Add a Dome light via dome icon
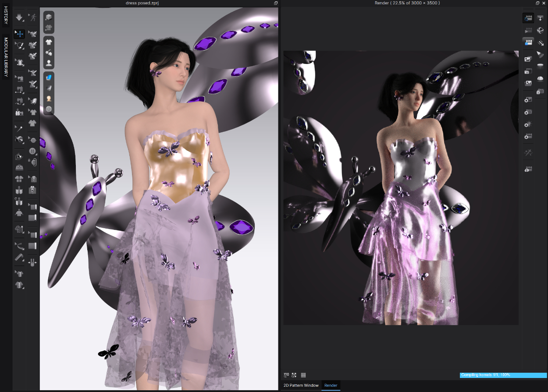Viewport: 548px width, 392px height. coord(540,79)
